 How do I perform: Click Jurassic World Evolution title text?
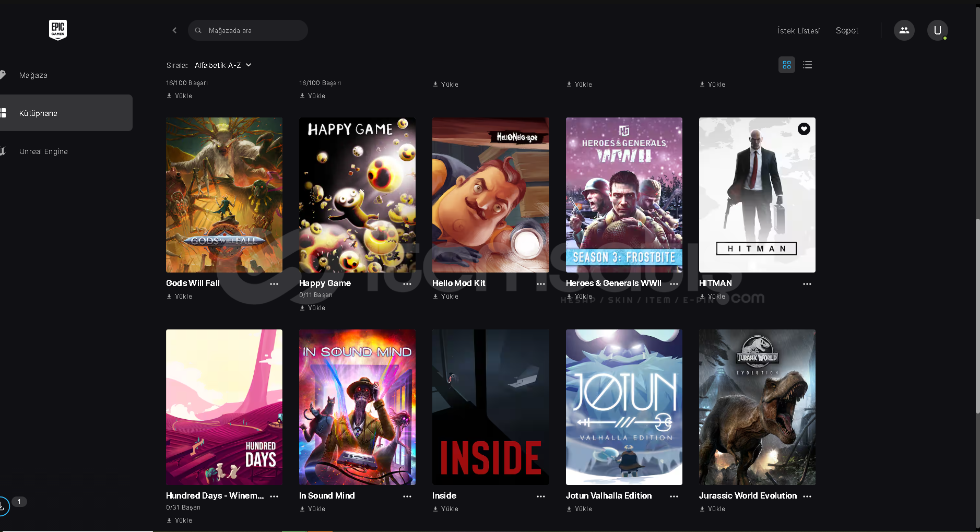click(748, 495)
